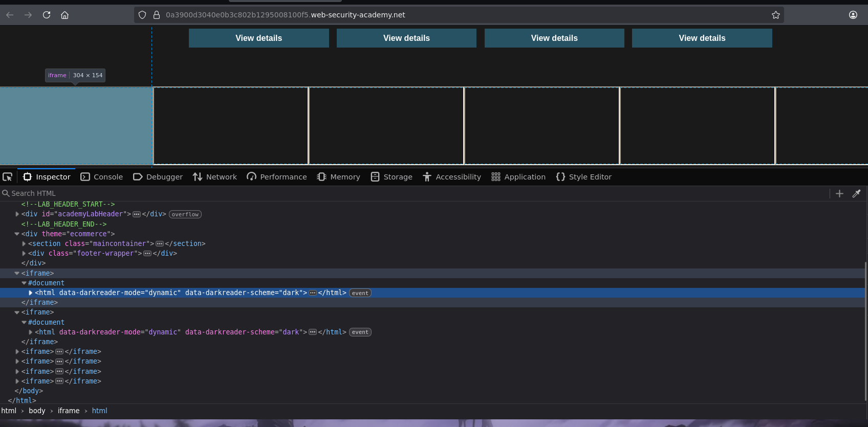Go forward to the next page
This screenshot has width=868, height=427.
(28, 15)
